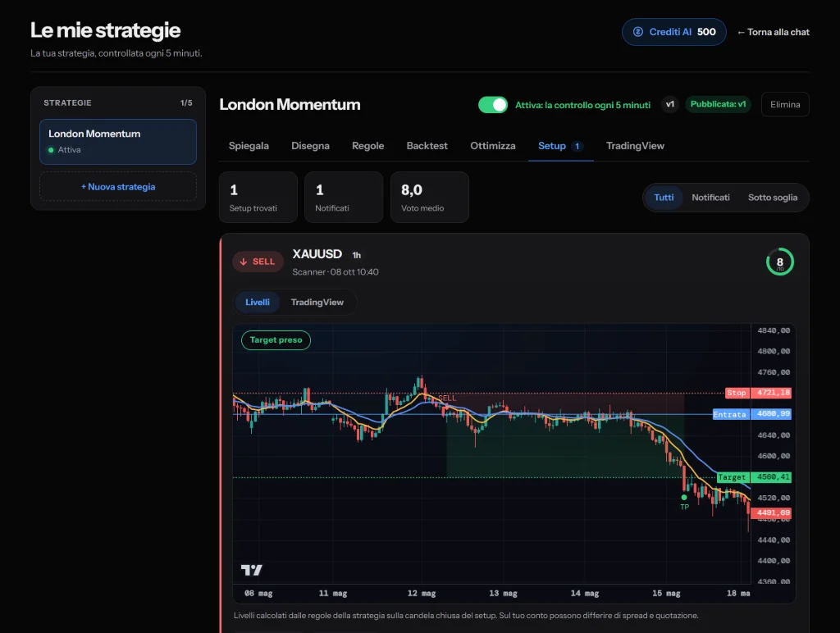Click the score 8 circular rating badge
Screen dimensions: 840x633
779,262
